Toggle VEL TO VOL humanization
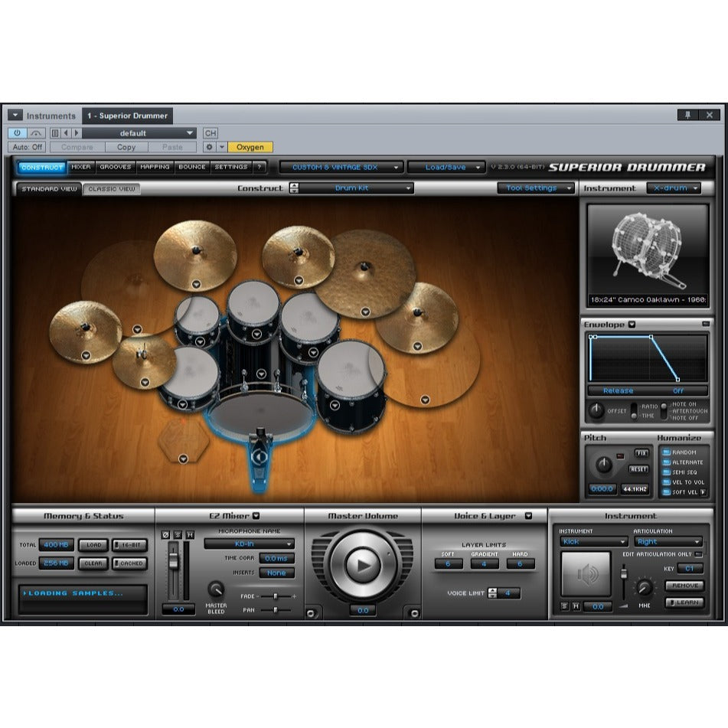 point(667,482)
